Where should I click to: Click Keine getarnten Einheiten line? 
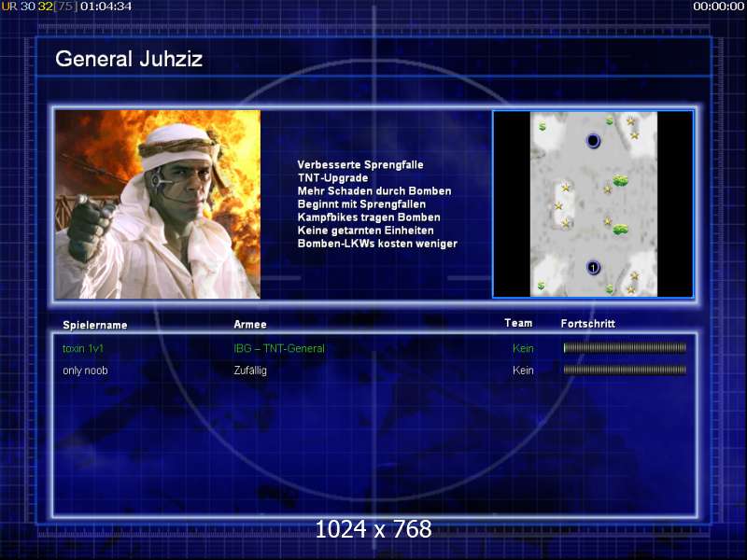point(365,231)
